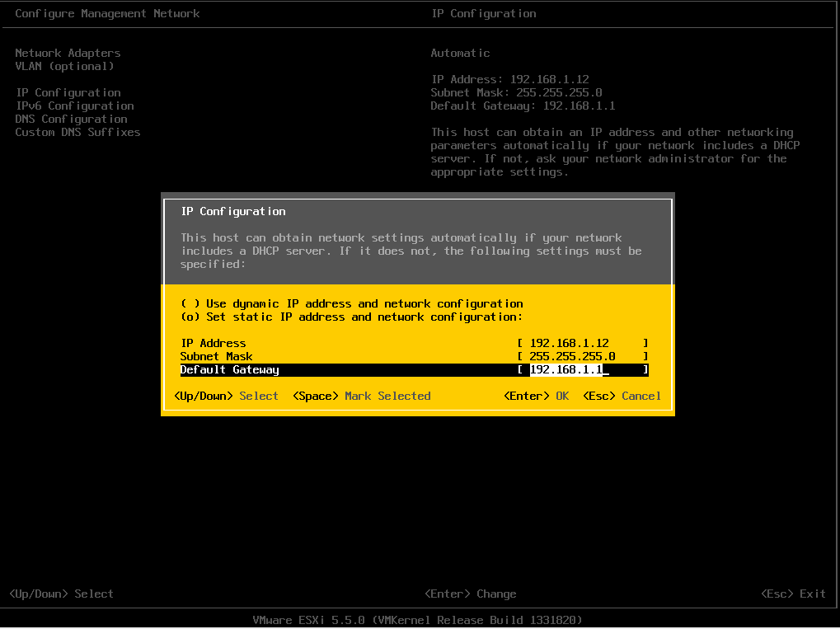840x629 pixels.
Task: Select IPv6 Configuration menu item
Action: click(x=74, y=106)
